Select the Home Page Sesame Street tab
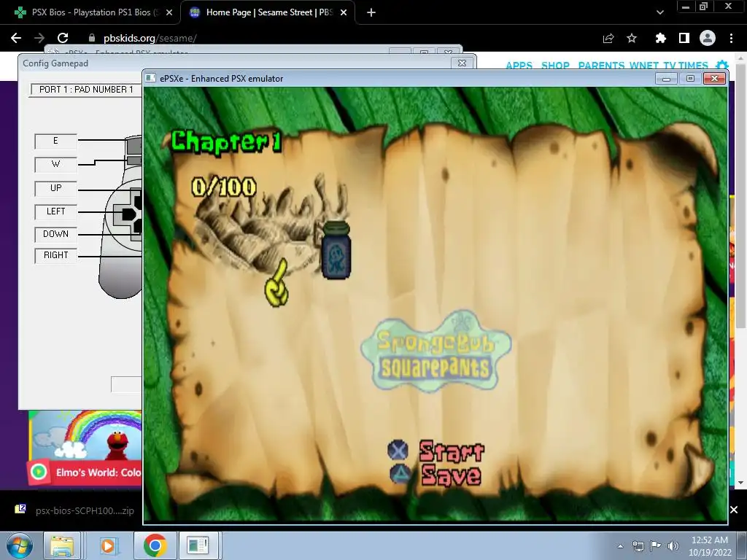 tap(268, 12)
